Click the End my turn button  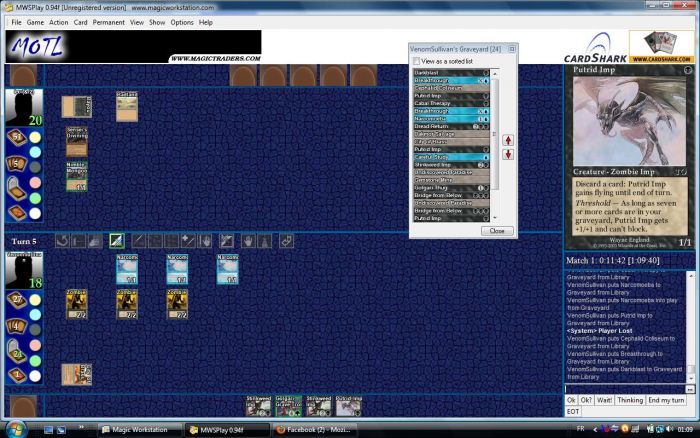pos(666,400)
